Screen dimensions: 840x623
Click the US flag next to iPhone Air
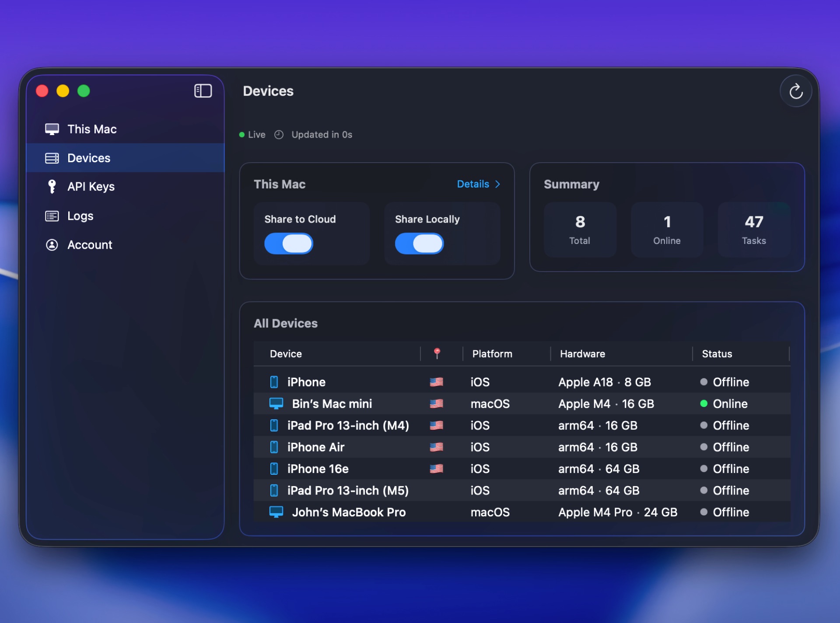tap(437, 447)
